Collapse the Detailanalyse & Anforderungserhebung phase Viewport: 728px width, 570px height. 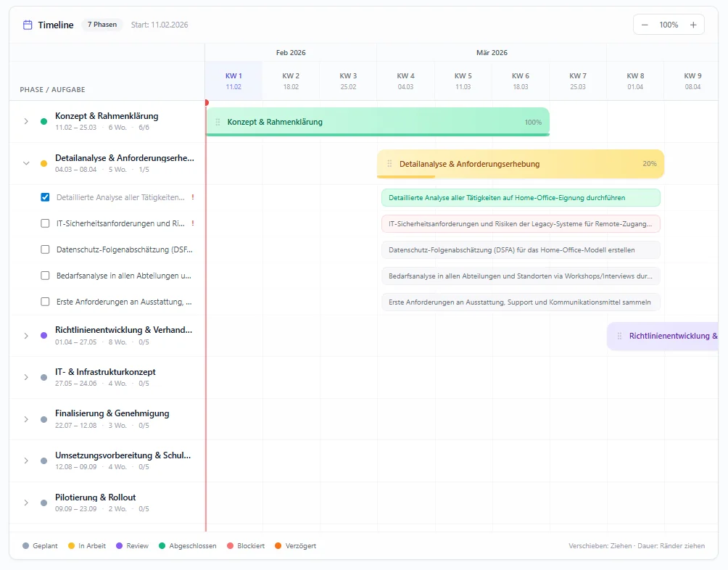(x=26, y=162)
